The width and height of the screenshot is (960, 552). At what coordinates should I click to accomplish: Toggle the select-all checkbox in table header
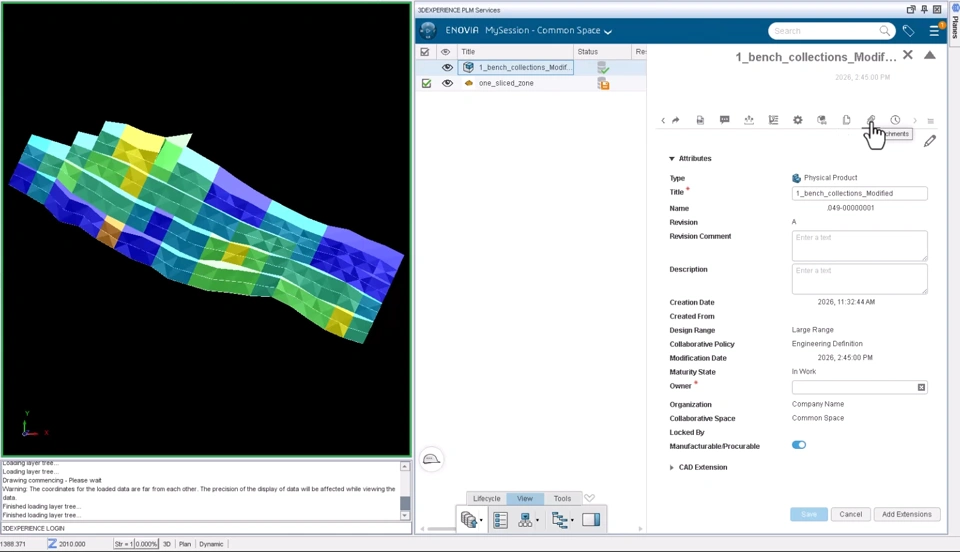pyautogui.click(x=425, y=52)
